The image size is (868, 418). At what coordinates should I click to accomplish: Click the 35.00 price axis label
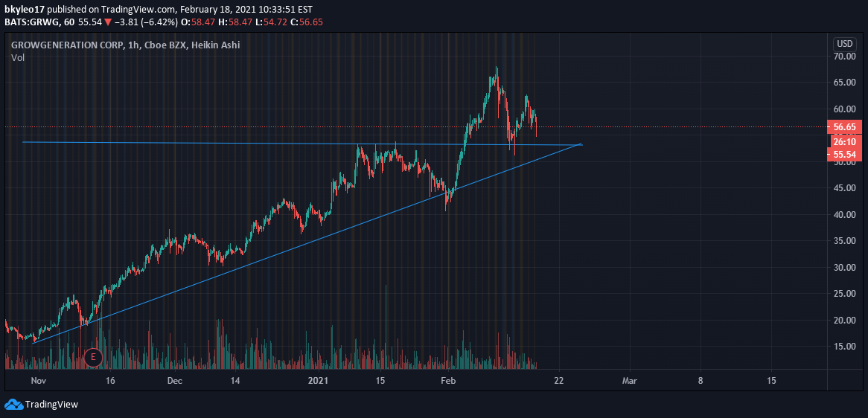[846, 241]
